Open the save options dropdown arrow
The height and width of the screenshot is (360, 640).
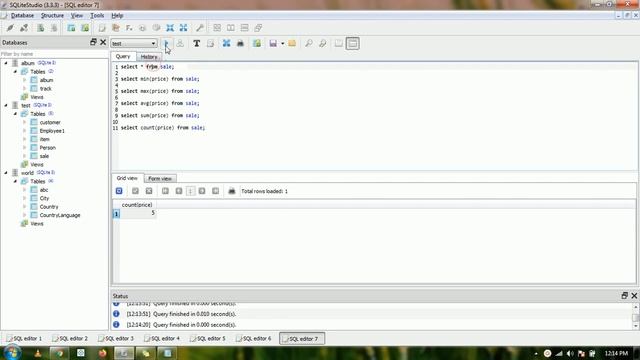(282, 44)
